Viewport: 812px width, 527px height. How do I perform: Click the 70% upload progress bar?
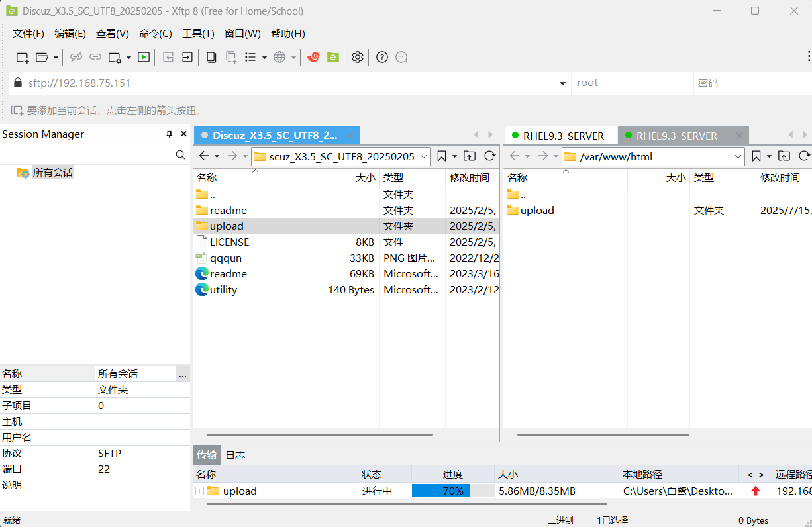453,491
